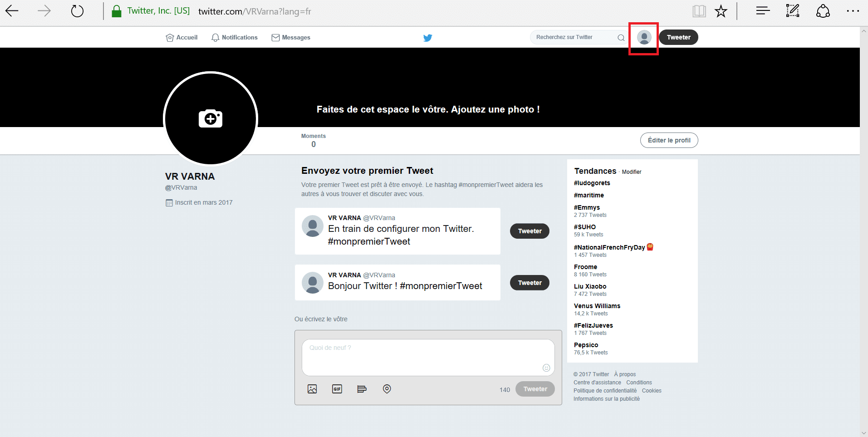Open the web note pen icon
This screenshot has height=437, width=868.
(x=793, y=11)
